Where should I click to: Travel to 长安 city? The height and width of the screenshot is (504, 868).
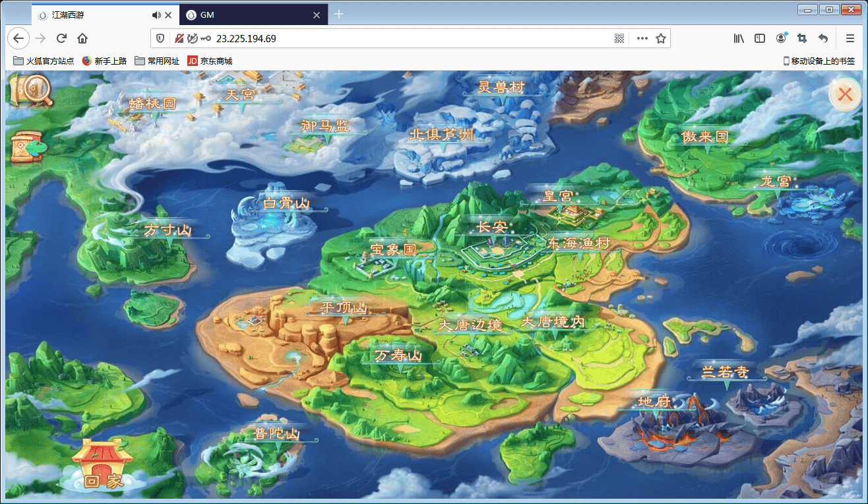click(491, 227)
